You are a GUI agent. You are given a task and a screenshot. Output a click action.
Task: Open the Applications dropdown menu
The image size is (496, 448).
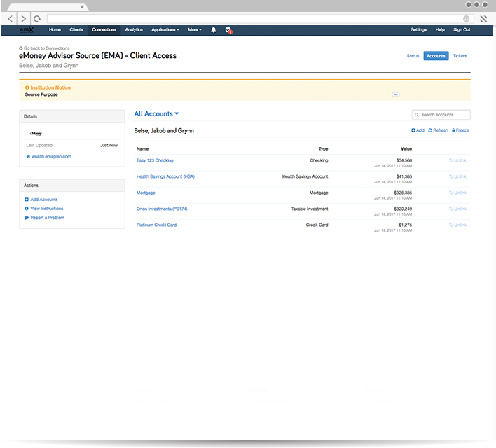[165, 29]
